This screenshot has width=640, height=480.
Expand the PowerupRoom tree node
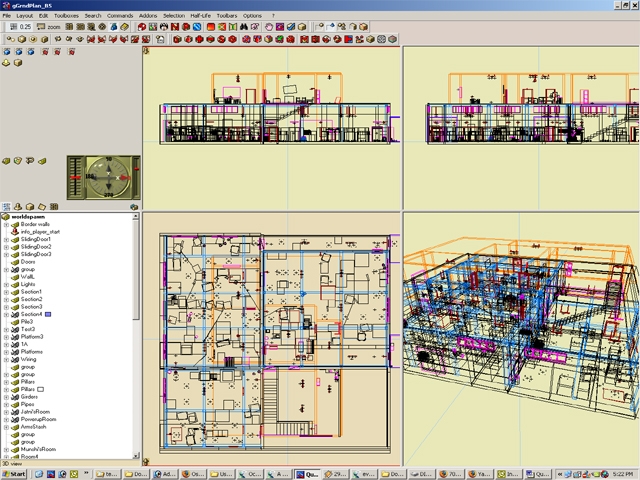pos(6,420)
